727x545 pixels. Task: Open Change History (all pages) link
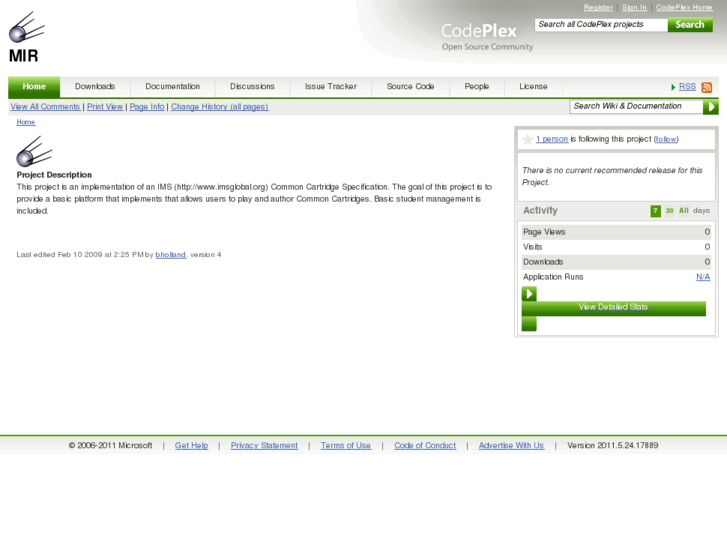click(220, 107)
